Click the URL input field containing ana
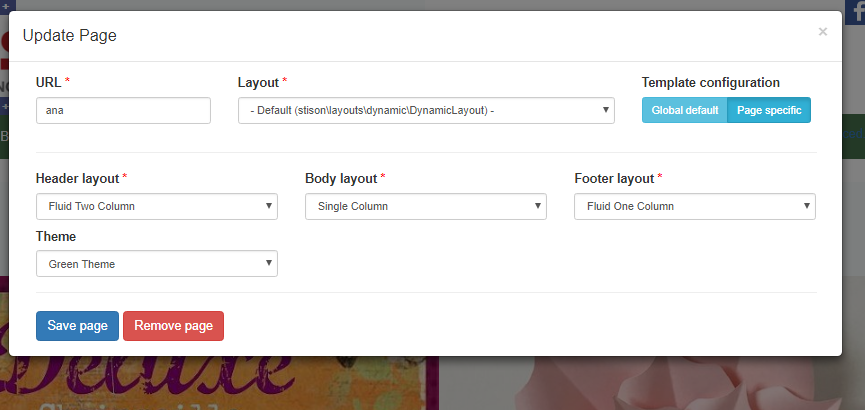The width and height of the screenshot is (865, 410). pyautogui.click(x=123, y=110)
